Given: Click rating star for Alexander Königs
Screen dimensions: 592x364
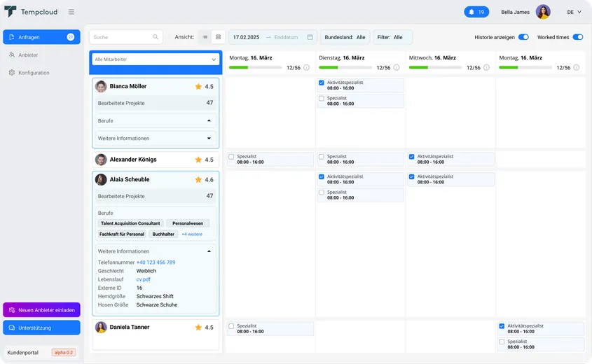Looking at the screenshot, I should (x=198, y=160).
